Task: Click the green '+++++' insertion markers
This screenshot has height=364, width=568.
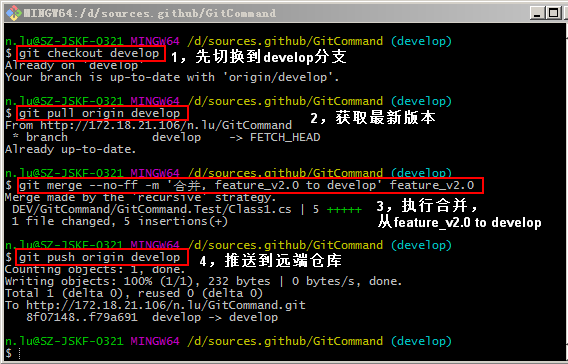Action: (x=344, y=210)
